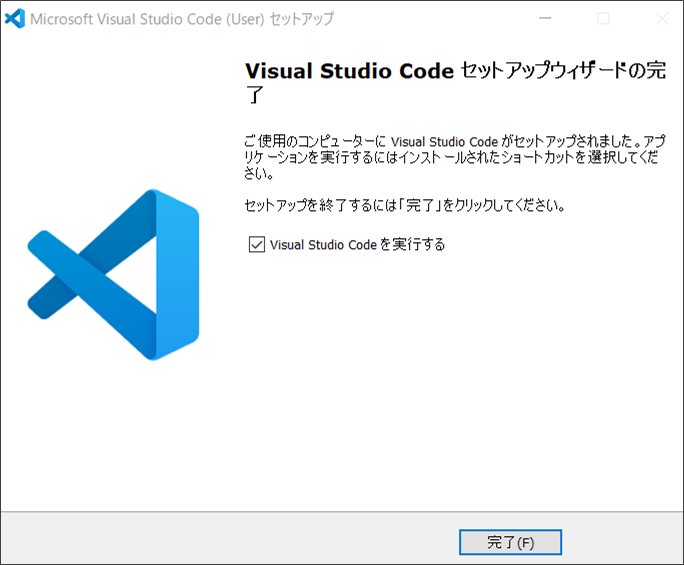Click the text セットアップを終了するには「完了」をクリックしてください。

(405, 205)
